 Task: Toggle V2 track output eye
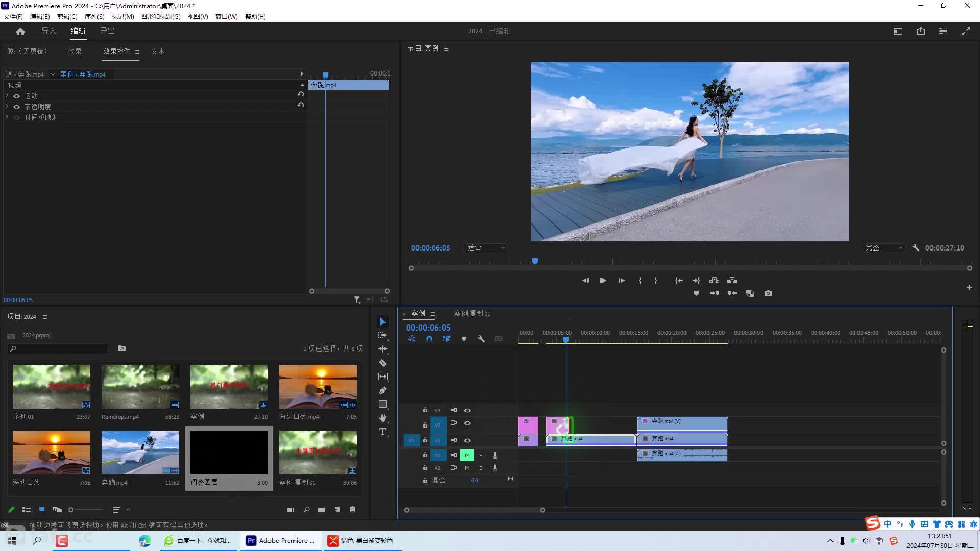[467, 423]
